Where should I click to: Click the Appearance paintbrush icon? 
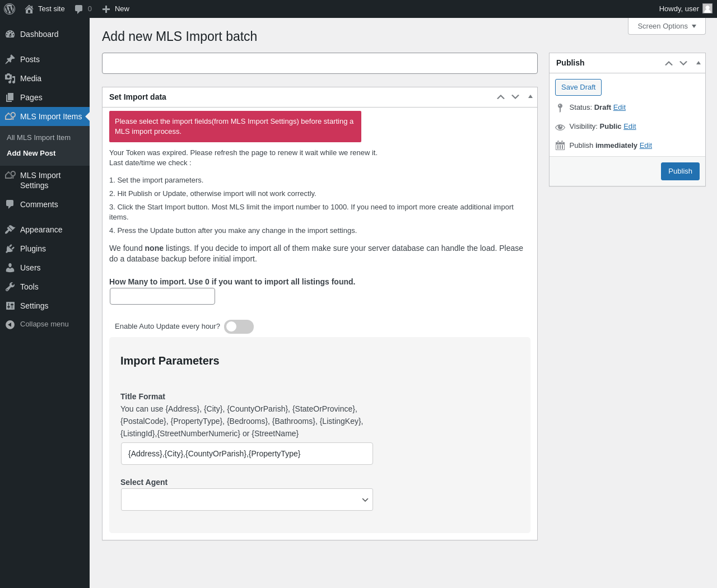coord(10,230)
